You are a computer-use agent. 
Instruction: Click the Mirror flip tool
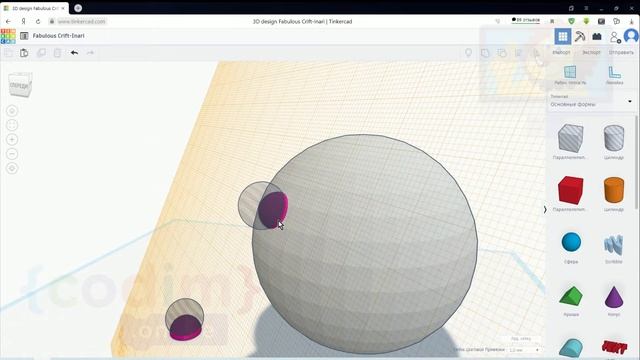536,53
